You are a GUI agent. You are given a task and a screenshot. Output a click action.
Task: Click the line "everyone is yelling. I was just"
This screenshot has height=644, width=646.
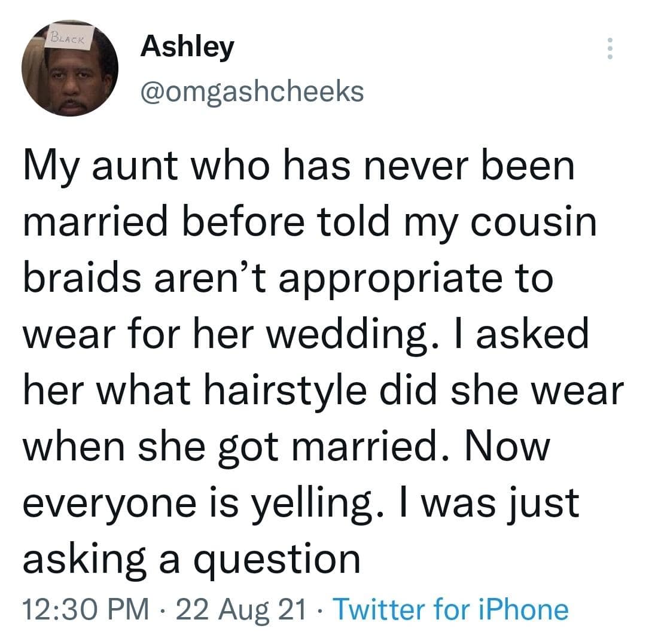coord(301,502)
